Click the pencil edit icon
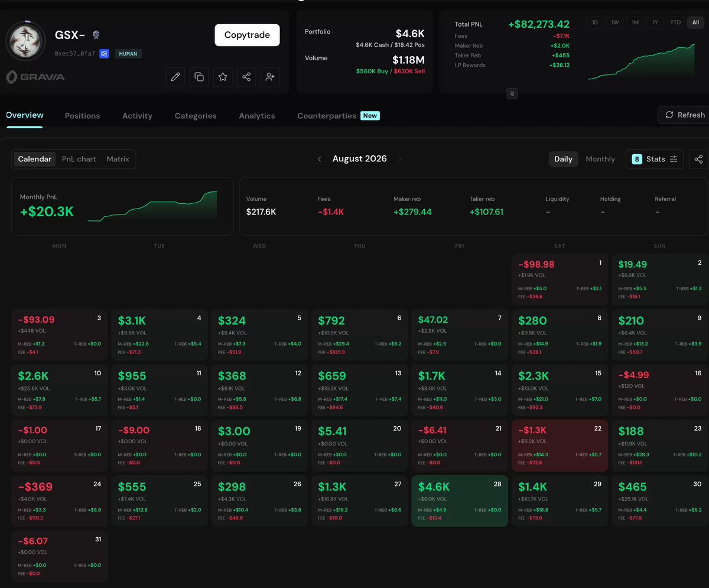 click(x=175, y=77)
